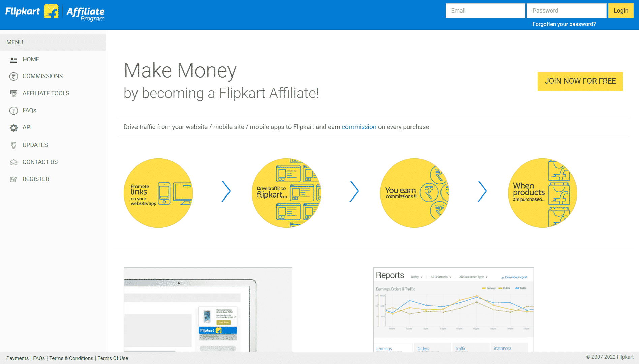Open the COMMISSIONS menu item

(x=42, y=76)
